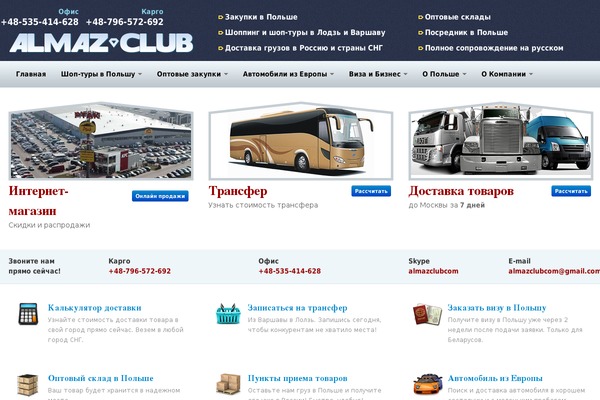Image resolution: width=600 pixels, height=400 pixels.
Task: Click the wholesale warehouse crate icon
Action: pos(28,385)
